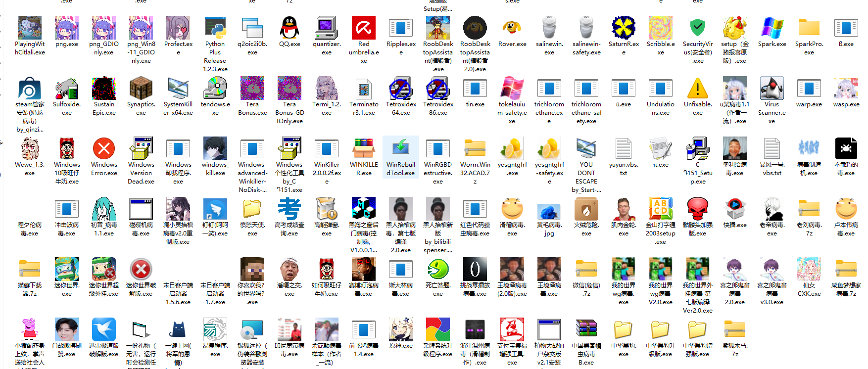The height and width of the screenshot is (369, 868).
Task: Select the highlighted WinRebuildTool.exe file
Action: pyautogui.click(x=401, y=149)
